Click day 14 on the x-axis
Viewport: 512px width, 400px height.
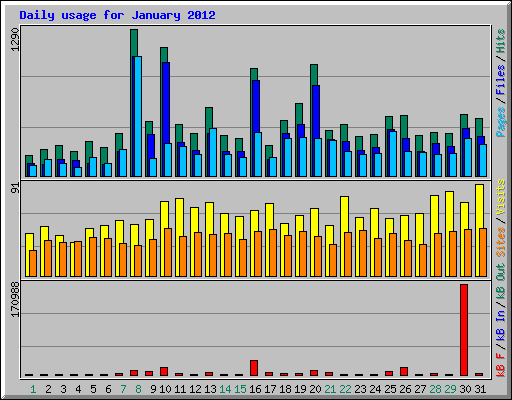click(x=225, y=389)
